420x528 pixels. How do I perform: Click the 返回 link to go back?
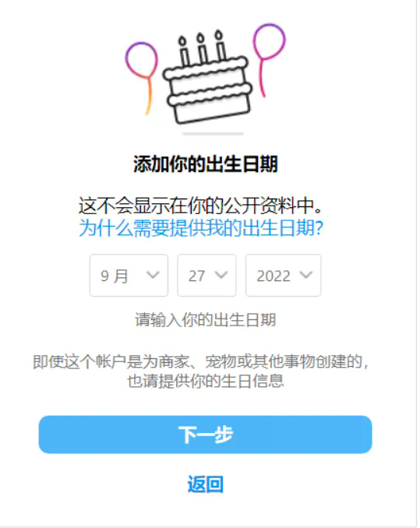click(x=206, y=484)
